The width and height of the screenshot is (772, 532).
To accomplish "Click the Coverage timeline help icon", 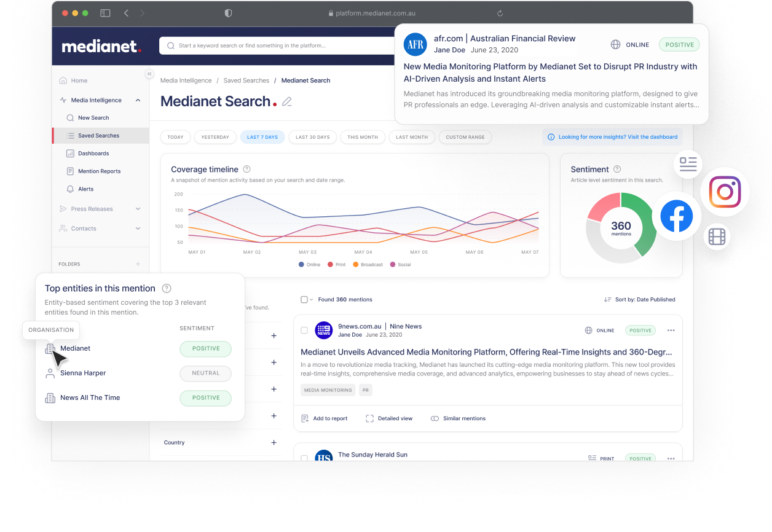I will point(247,170).
